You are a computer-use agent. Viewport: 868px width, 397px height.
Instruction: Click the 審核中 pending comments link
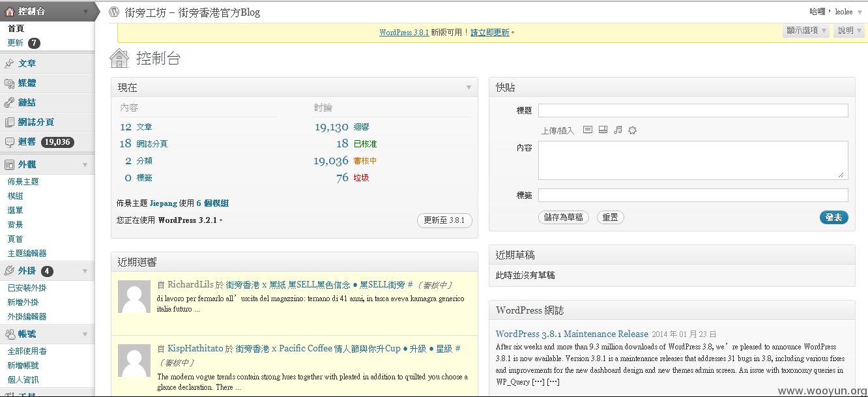click(365, 161)
